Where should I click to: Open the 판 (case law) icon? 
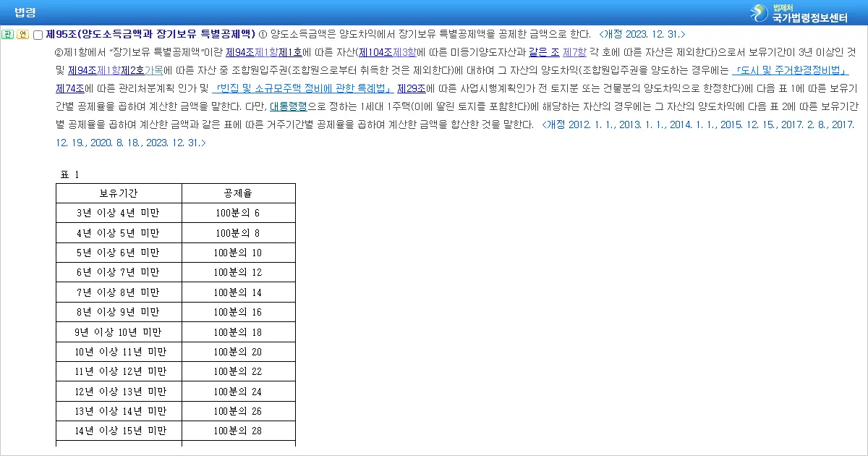point(7,34)
